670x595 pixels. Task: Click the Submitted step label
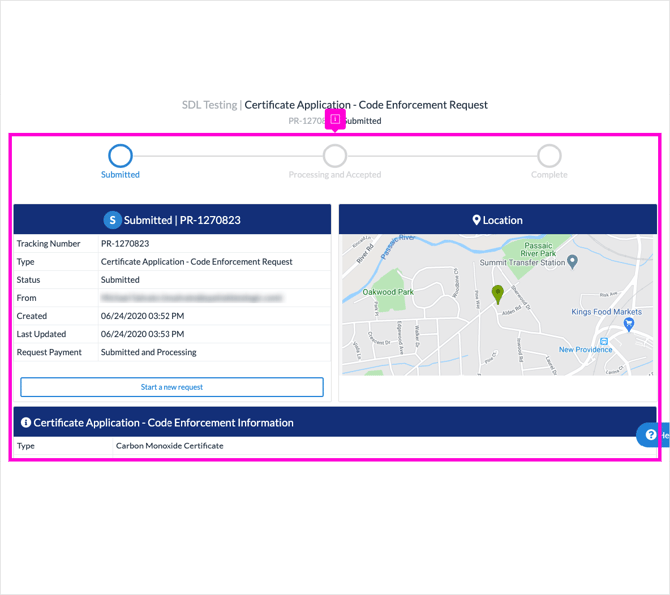click(x=120, y=174)
